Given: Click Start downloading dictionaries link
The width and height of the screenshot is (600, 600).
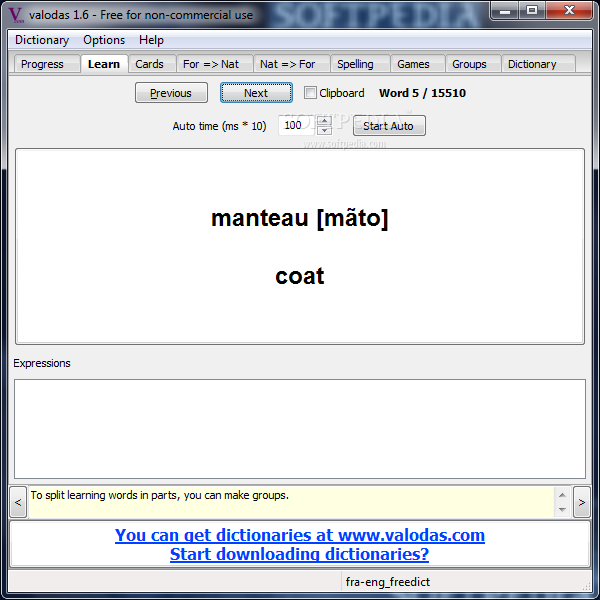Looking at the screenshot, I should click(x=300, y=554).
